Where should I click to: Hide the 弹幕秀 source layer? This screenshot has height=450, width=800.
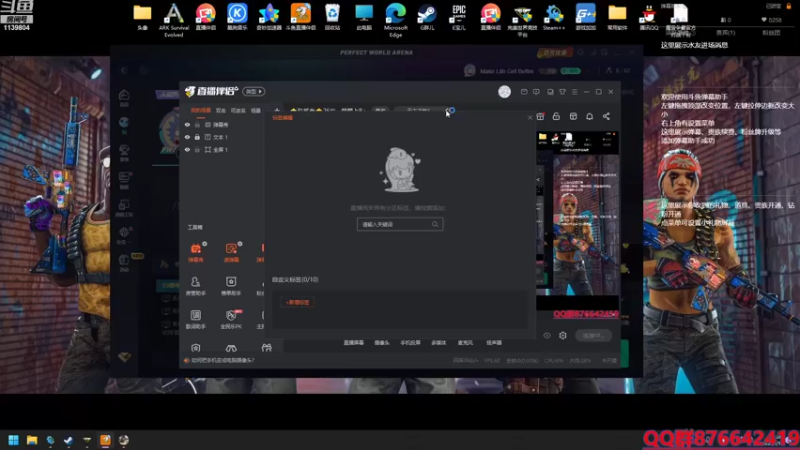coord(187,124)
